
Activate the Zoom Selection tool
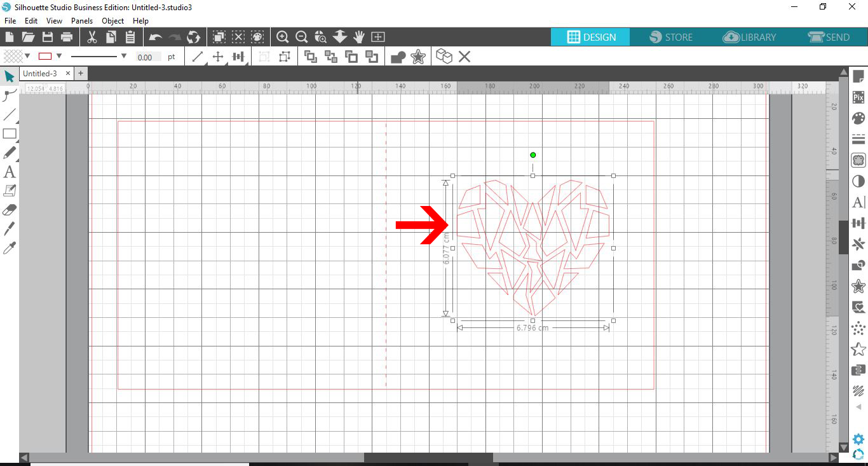click(321, 37)
